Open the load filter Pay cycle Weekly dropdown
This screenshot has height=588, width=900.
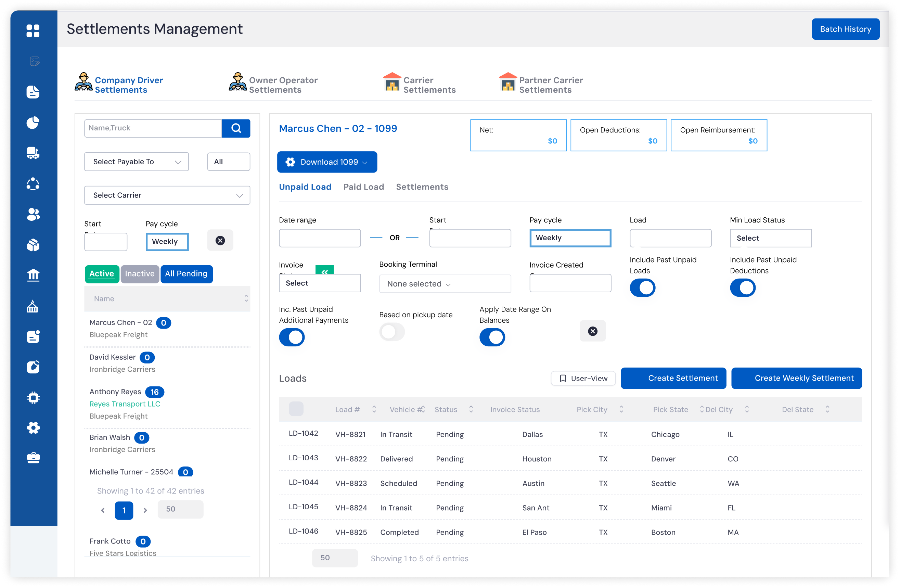pyautogui.click(x=570, y=238)
